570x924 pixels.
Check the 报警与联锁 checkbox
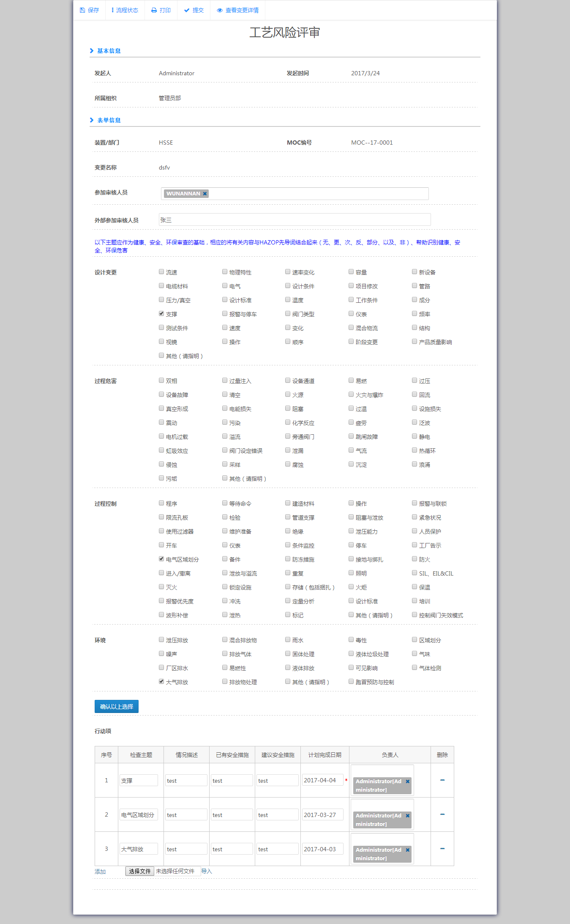click(415, 503)
